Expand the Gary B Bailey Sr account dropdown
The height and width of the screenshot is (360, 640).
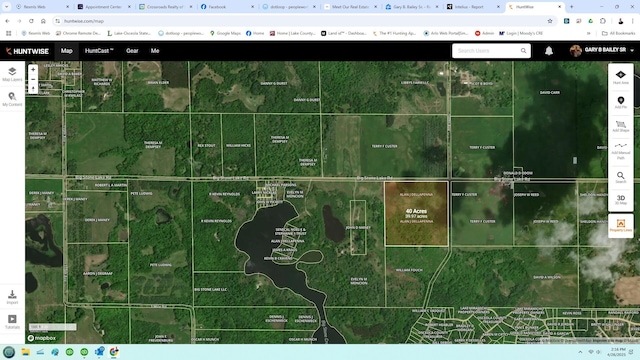[632, 51]
